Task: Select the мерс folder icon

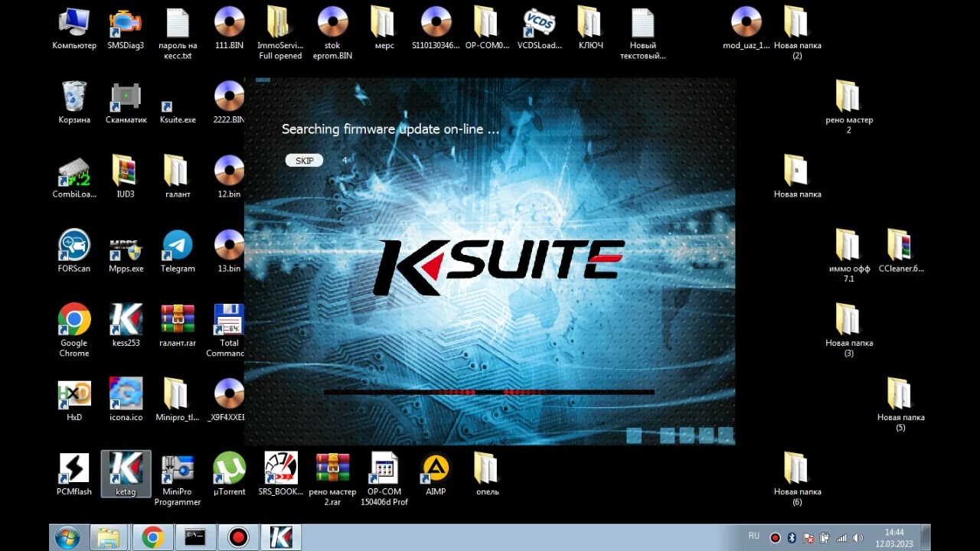Action: click(384, 28)
